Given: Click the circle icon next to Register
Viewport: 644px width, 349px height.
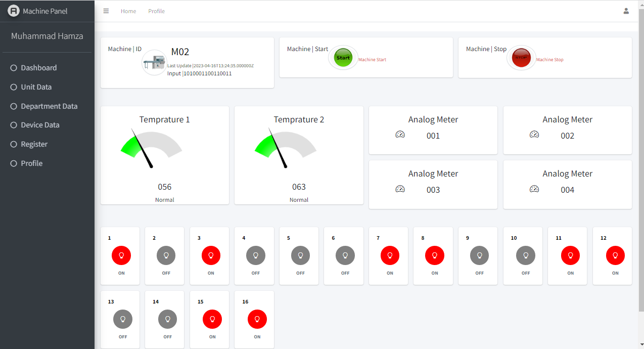Looking at the screenshot, I should (13, 144).
